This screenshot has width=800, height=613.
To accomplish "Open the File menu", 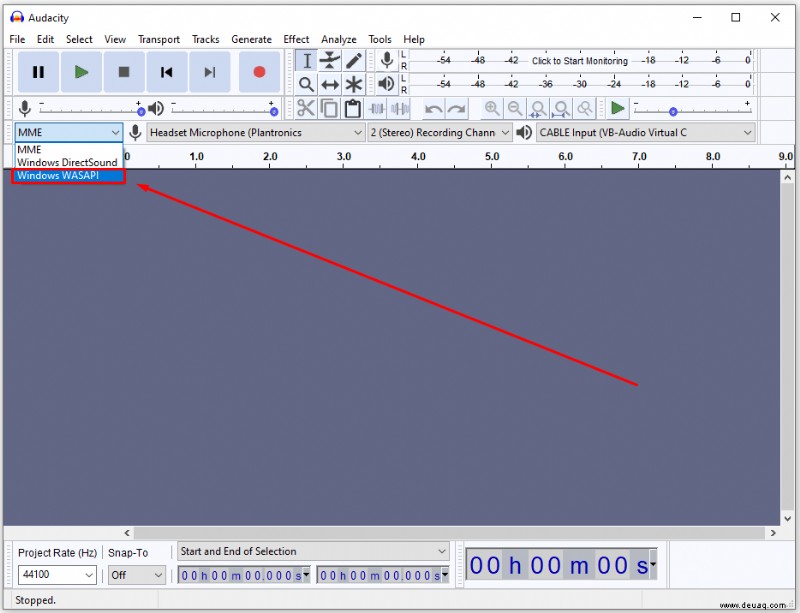I will [17, 39].
